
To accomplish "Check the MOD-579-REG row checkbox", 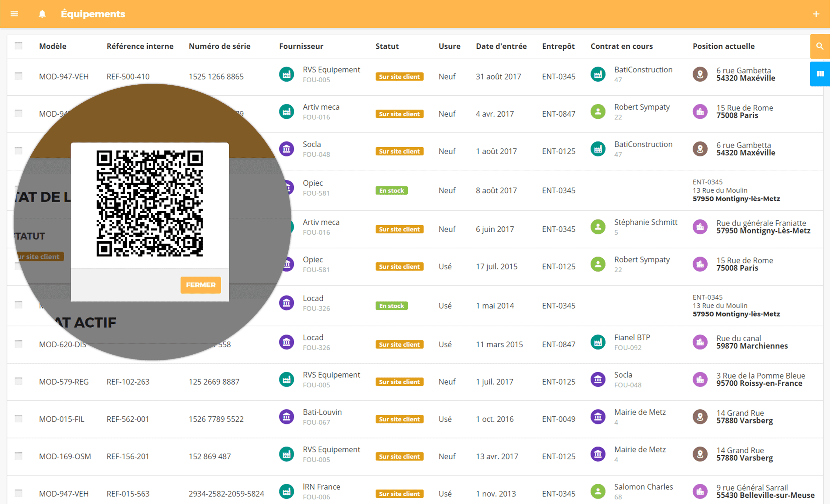I will 19,381.
